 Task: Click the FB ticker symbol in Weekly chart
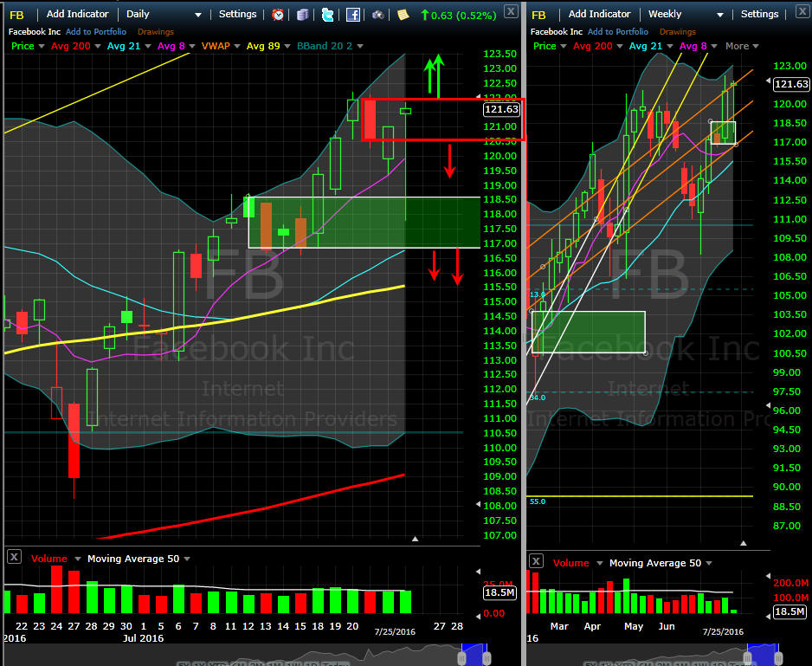tap(539, 15)
